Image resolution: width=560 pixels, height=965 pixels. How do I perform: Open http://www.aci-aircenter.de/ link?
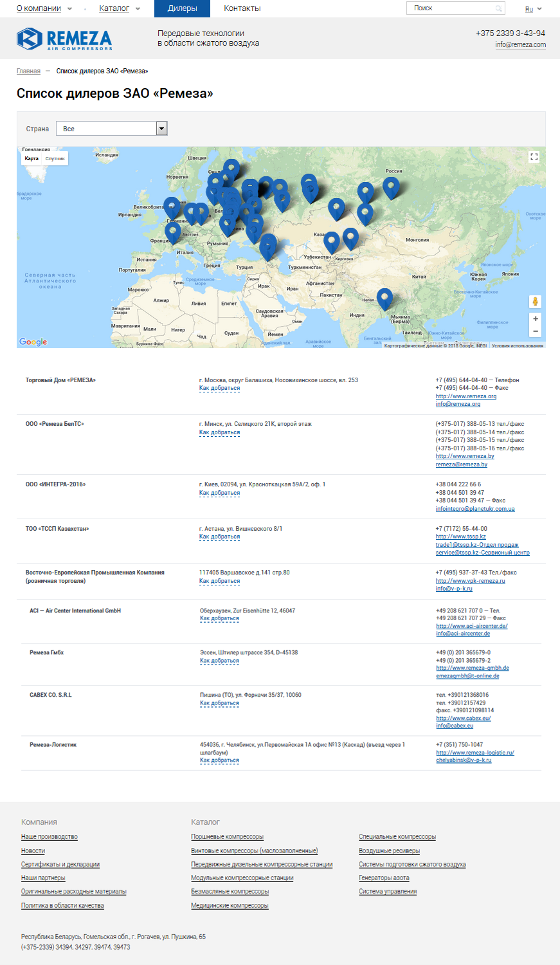[x=472, y=626]
